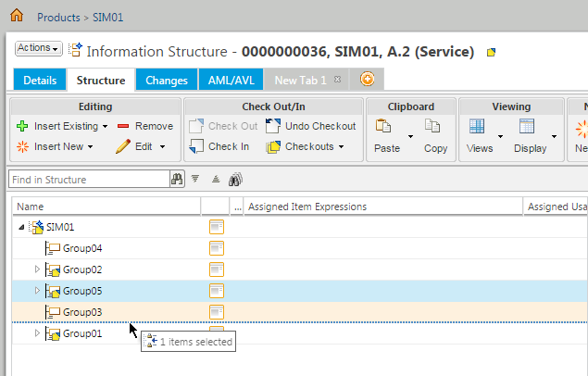Click the binoculars search icon
Screen dimensions: 588x376
click(x=176, y=180)
